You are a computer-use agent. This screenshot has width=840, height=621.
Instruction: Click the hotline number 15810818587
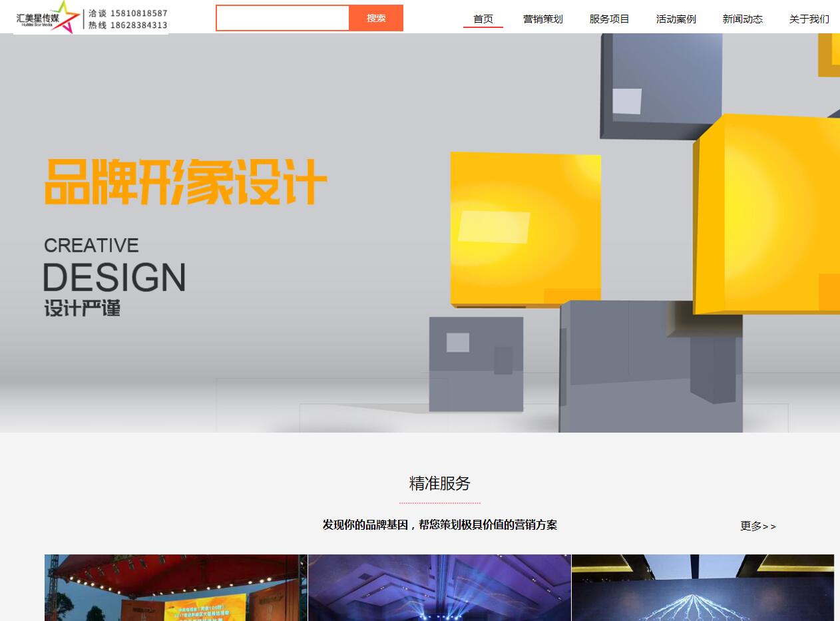tap(138, 13)
